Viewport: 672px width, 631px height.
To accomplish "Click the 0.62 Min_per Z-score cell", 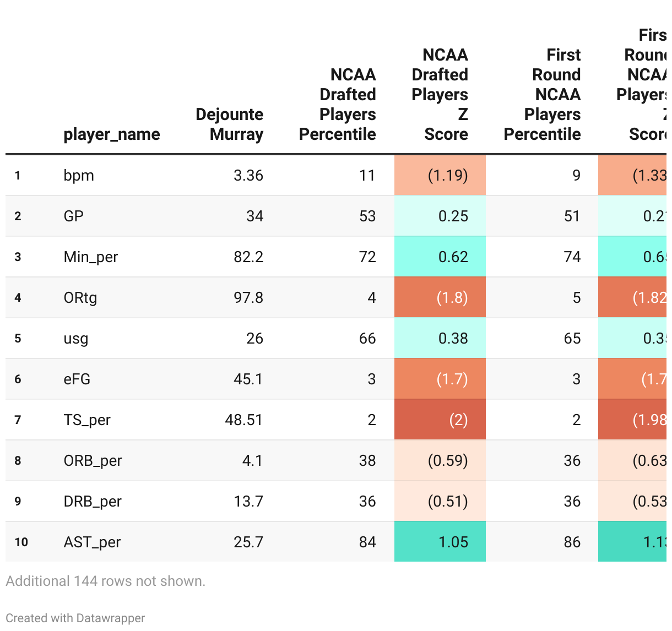I will 440,257.
